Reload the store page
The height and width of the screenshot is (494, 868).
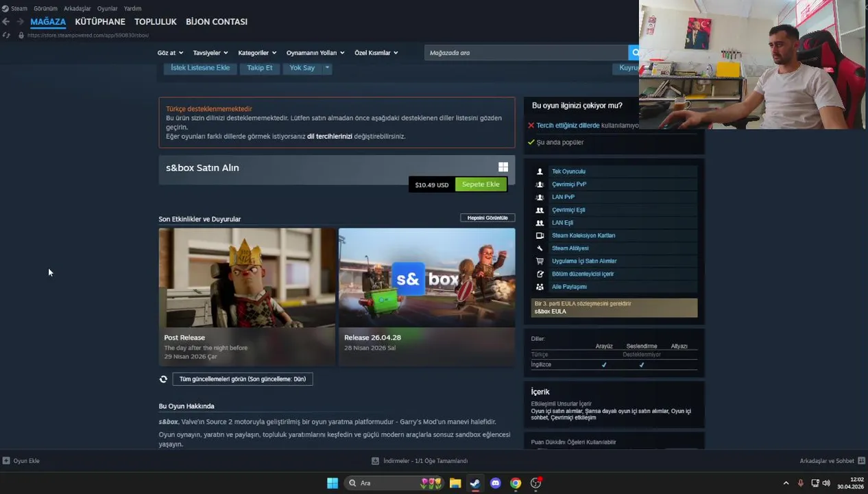6,35
